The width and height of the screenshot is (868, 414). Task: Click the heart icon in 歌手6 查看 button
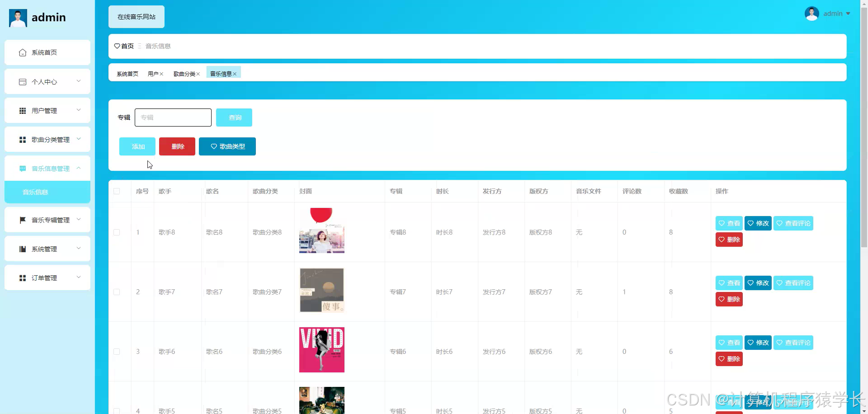[x=722, y=343]
